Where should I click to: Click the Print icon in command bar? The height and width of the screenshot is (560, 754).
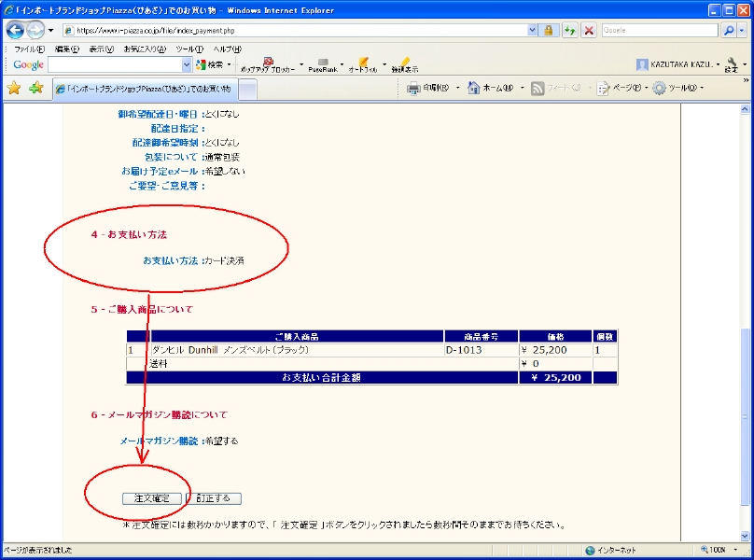tap(413, 88)
